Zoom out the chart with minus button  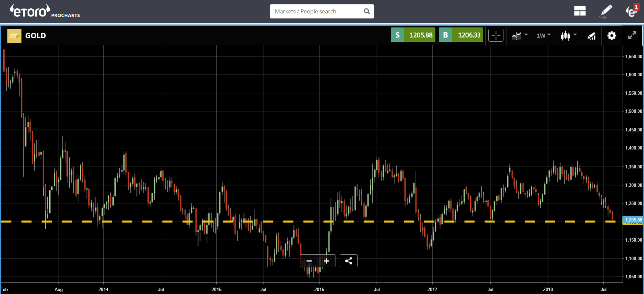click(309, 261)
